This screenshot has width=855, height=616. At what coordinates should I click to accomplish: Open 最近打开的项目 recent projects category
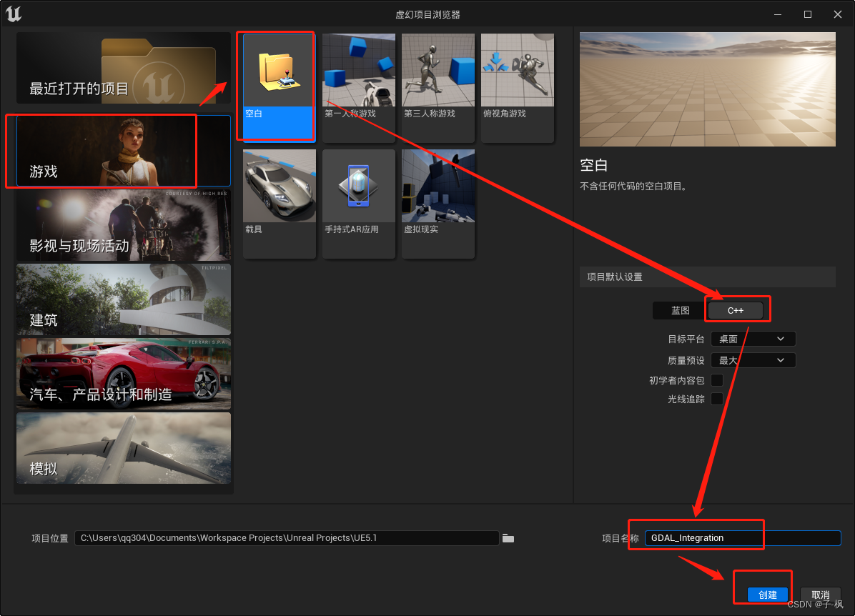124,68
